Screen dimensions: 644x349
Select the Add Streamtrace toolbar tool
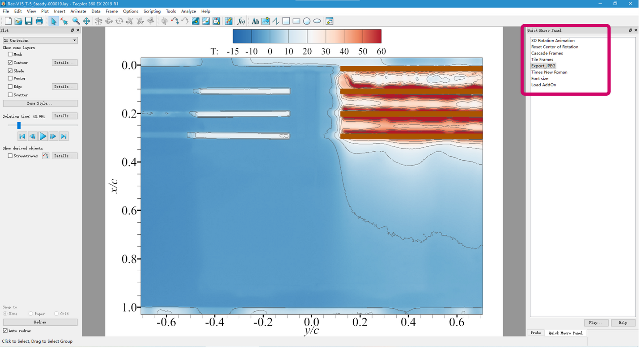click(175, 21)
